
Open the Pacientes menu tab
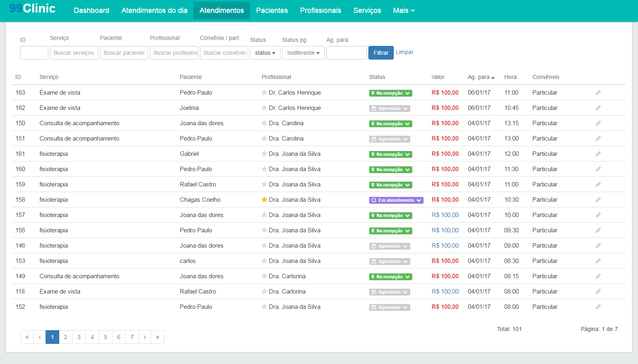(x=272, y=10)
